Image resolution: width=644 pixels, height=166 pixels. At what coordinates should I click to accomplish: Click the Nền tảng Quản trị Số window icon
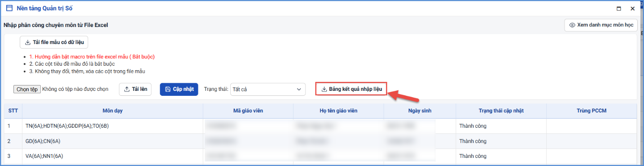[9, 8]
